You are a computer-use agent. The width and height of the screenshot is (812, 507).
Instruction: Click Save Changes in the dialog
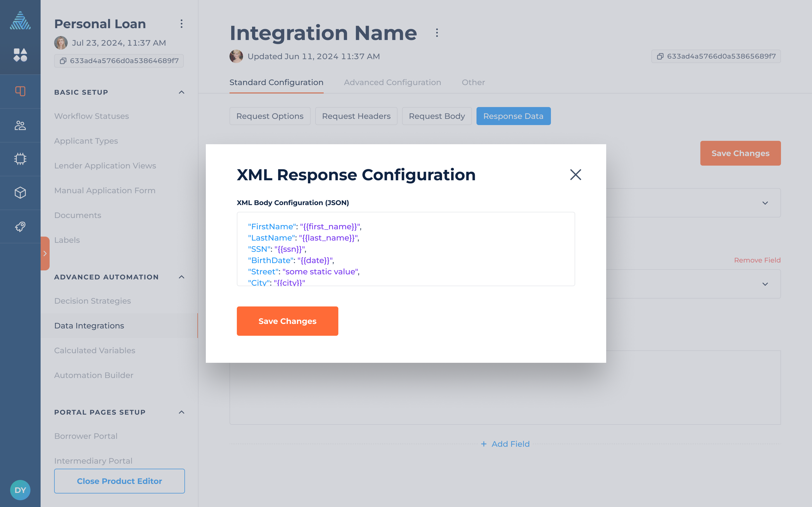click(287, 321)
